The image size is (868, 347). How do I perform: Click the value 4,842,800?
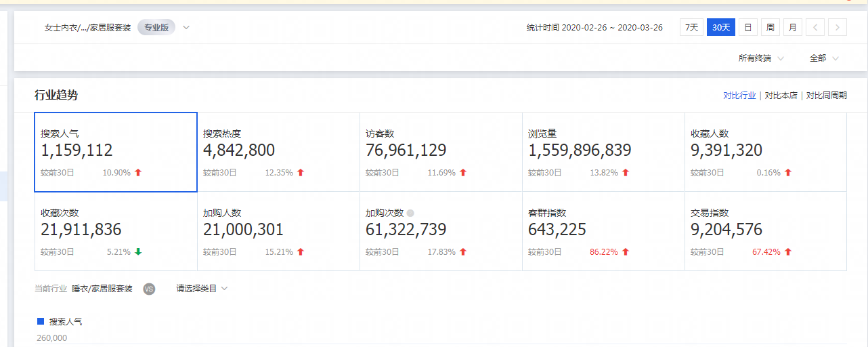point(239,150)
